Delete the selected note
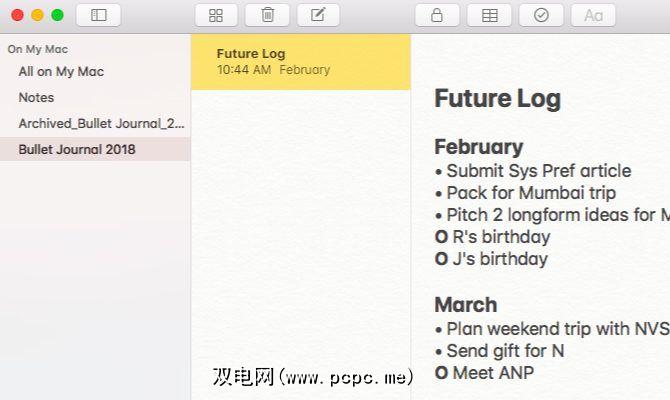Viewport: 670px width, 400px height. coord(267,15)
